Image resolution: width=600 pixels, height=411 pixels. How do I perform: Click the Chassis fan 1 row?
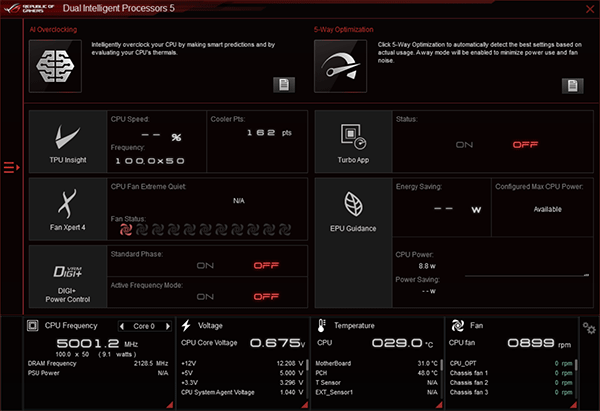click(x=511, y=373)
